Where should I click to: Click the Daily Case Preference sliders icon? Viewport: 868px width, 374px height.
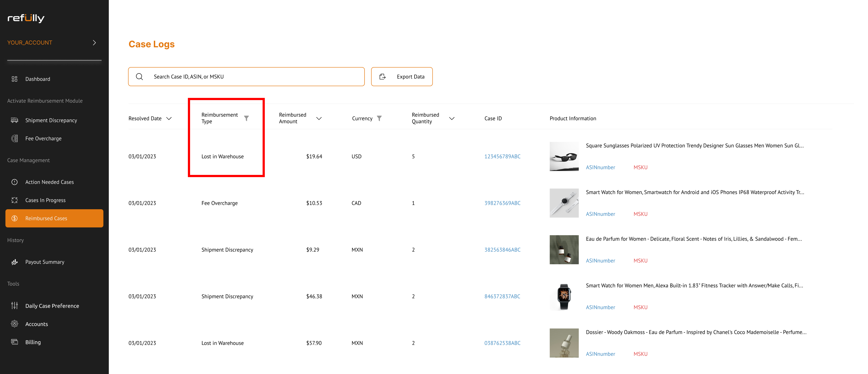tap(15, 306)
